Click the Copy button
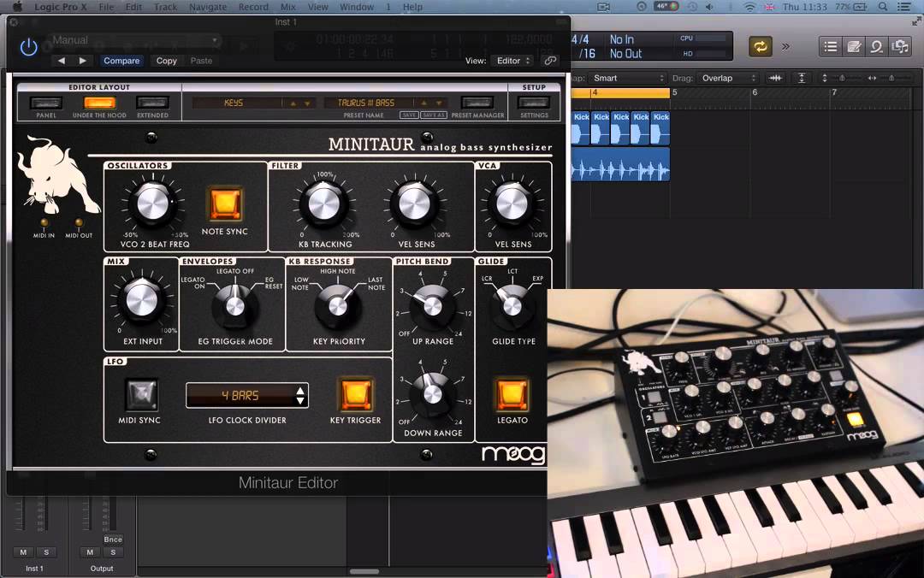The image size is (924, 578). click(x=166, y=61)
